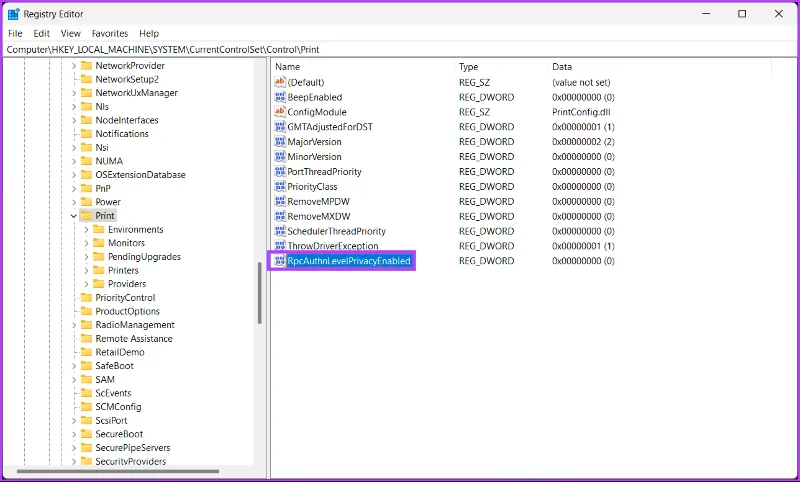The height and width of the screenshot is (482, 800).
Task: Click the Monitors subkey folder icon
Action: coord(99,243)
